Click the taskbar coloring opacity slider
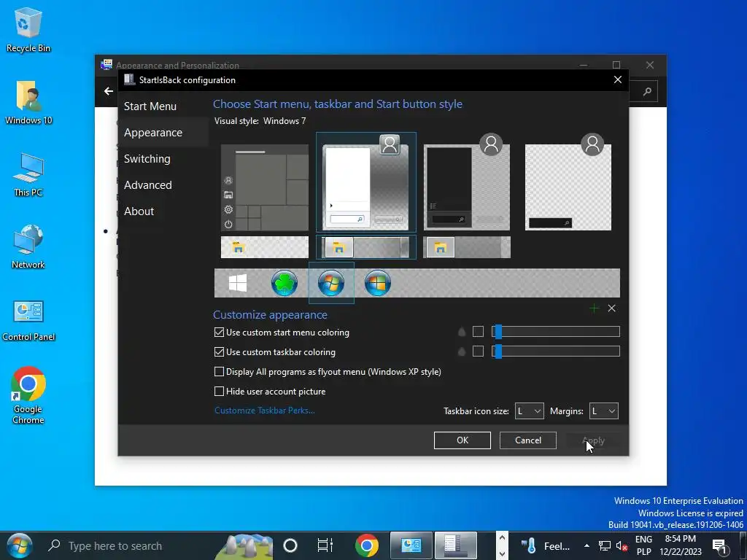Screen dimensions: 747x560 click(555, 351)
